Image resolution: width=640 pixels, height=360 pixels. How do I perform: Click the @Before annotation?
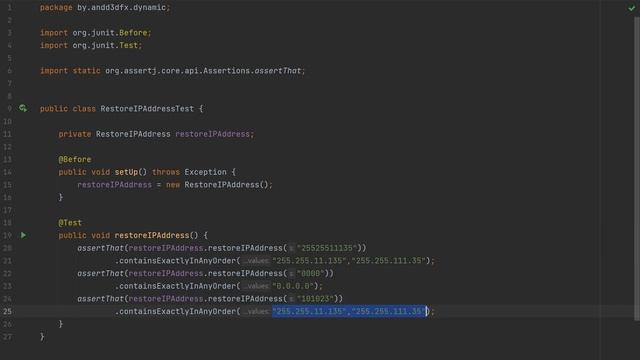tap(75, 159)
